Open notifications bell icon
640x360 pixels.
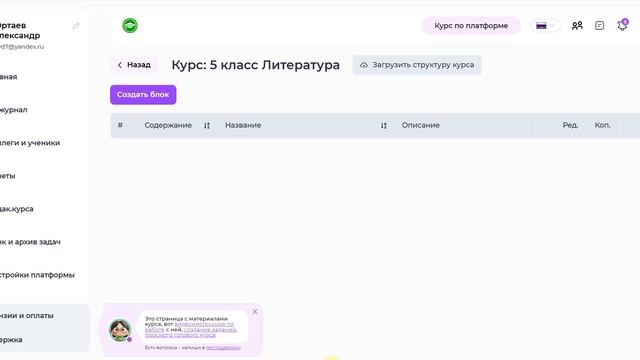coord(622,25)
